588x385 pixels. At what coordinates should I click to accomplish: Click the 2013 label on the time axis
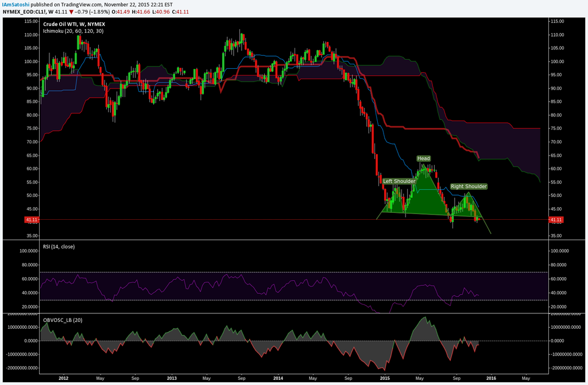[x=172, y=379]
